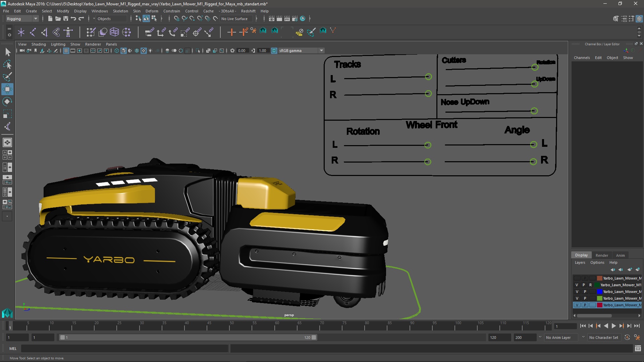Open the viewport Shading menu
Viewport: 644px width, 362px height.
[x=39, y=44]
